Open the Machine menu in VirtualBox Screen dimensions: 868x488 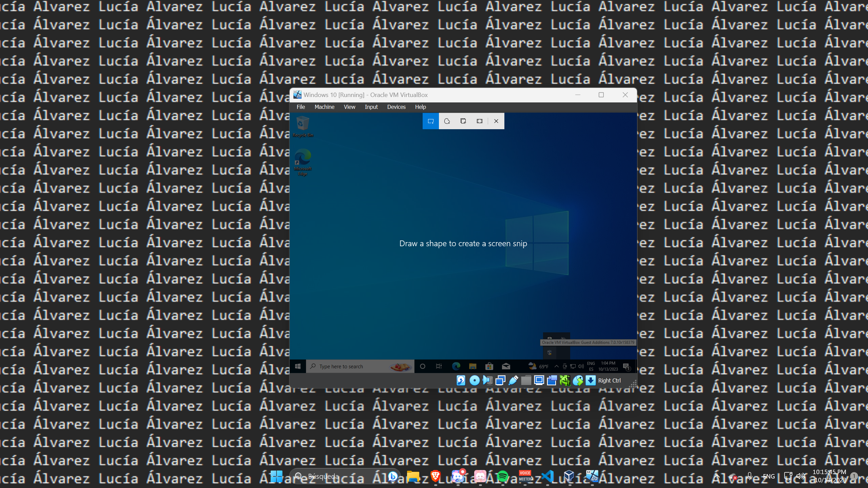[x=324, y=107]
